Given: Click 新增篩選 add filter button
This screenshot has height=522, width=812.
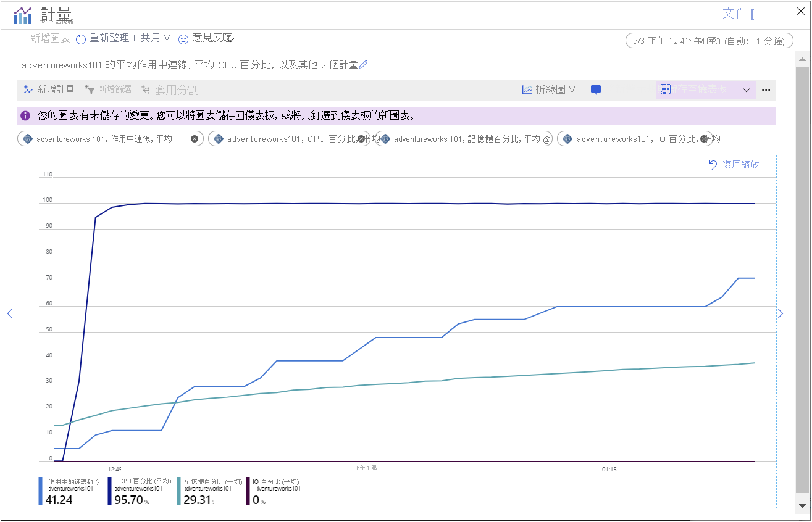Looking at the screenshot, I should coord(108,89).
